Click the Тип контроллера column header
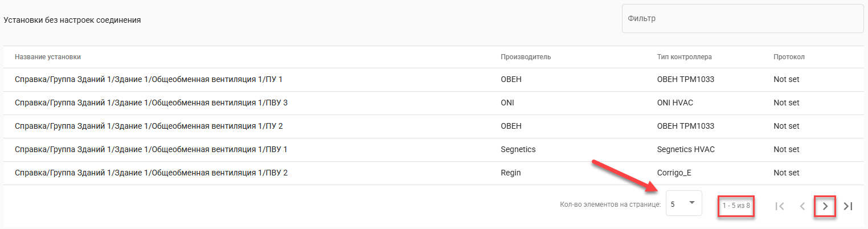The image size is (868, 229). point(684,57)
